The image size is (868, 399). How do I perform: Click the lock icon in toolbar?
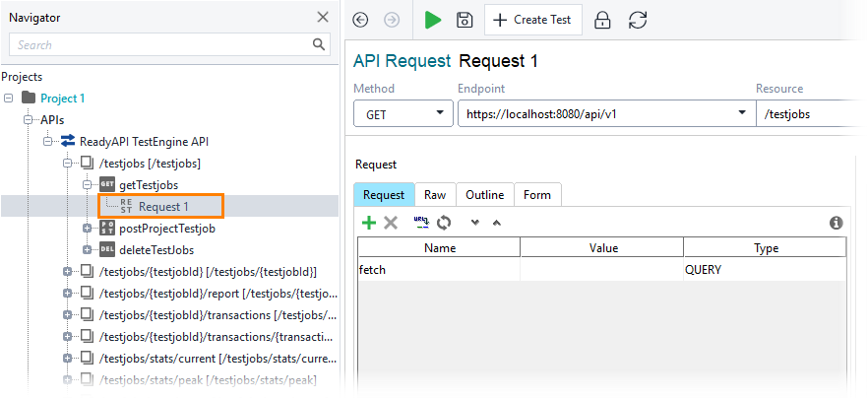[602, 21]
